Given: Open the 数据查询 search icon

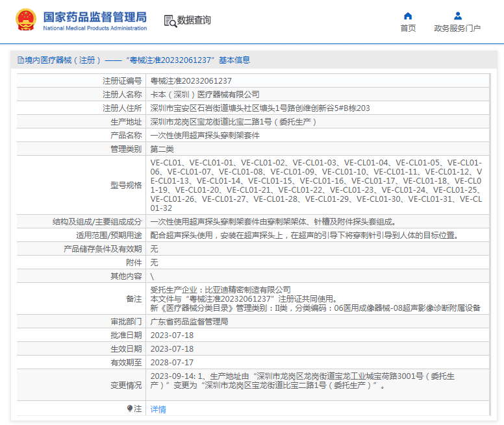Looking at the screenshot, I should 170,21.
